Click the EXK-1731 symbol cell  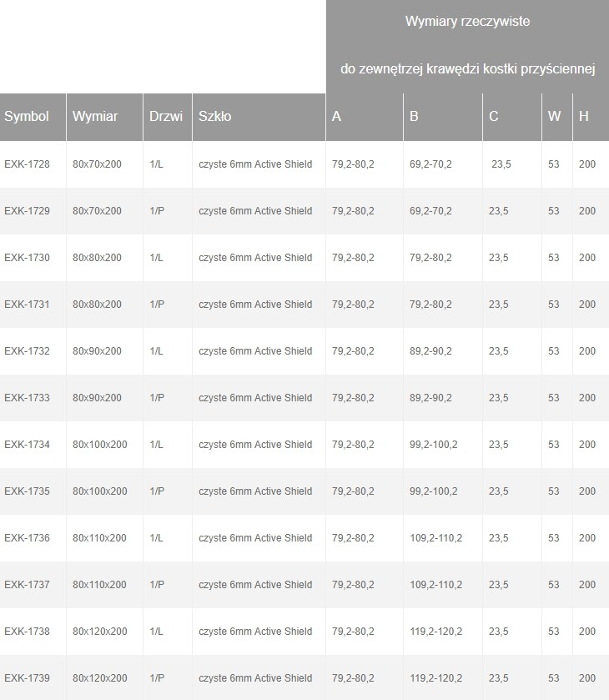(28, 305)
